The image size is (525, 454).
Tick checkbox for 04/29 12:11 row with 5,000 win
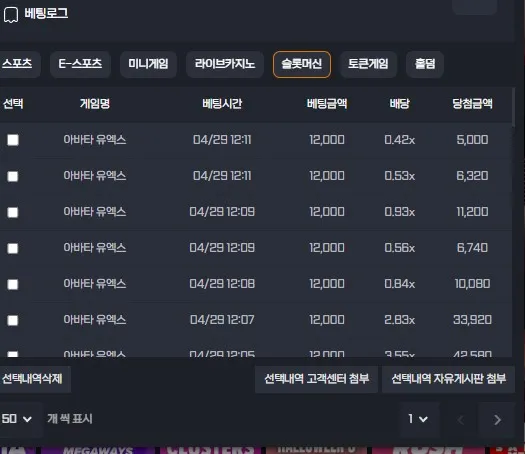[13, 140]
